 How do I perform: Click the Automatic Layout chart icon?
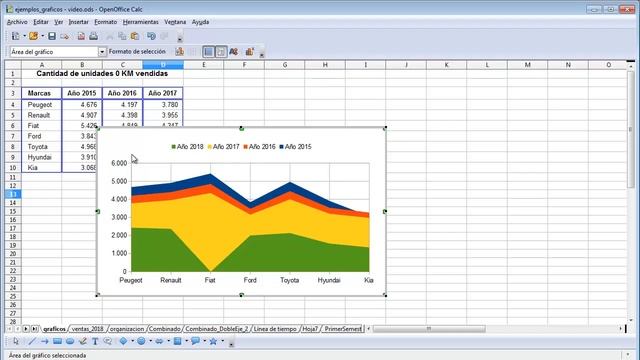coord(249,51)
